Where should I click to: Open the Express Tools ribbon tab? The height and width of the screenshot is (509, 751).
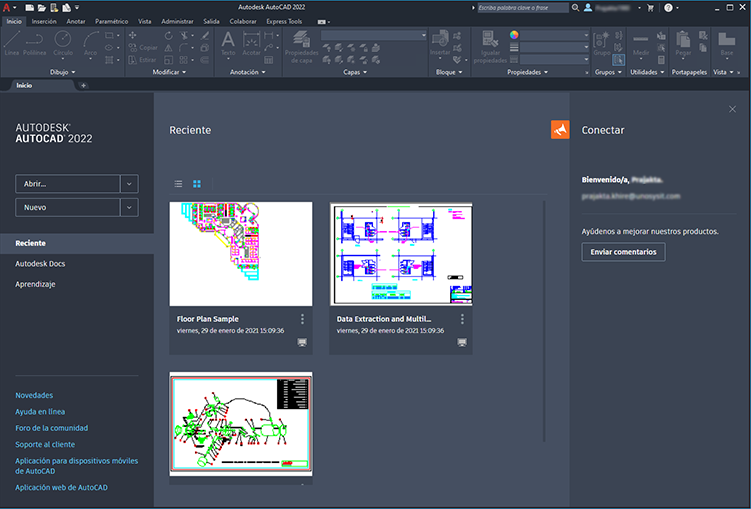coord(284,22)
